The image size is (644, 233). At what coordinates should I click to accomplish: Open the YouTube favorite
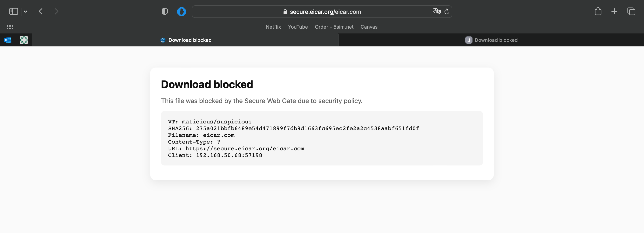[298, 27]
